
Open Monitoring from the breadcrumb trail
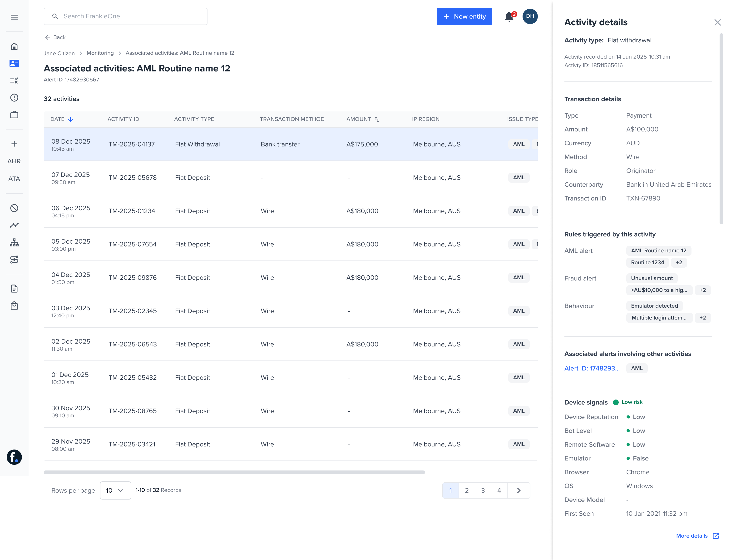click(x=100, y=53)
